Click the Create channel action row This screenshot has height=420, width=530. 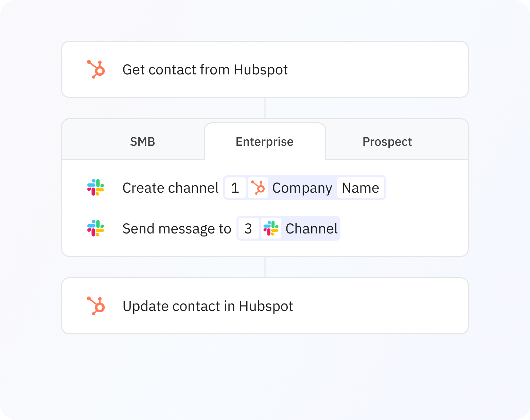tap(171, 188)
